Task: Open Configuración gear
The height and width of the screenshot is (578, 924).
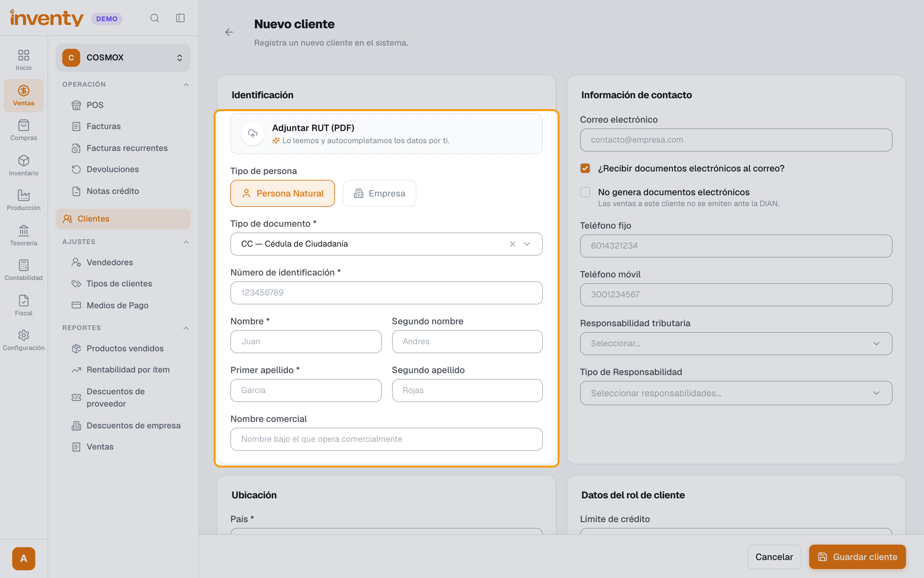Action: coord(24,340)
